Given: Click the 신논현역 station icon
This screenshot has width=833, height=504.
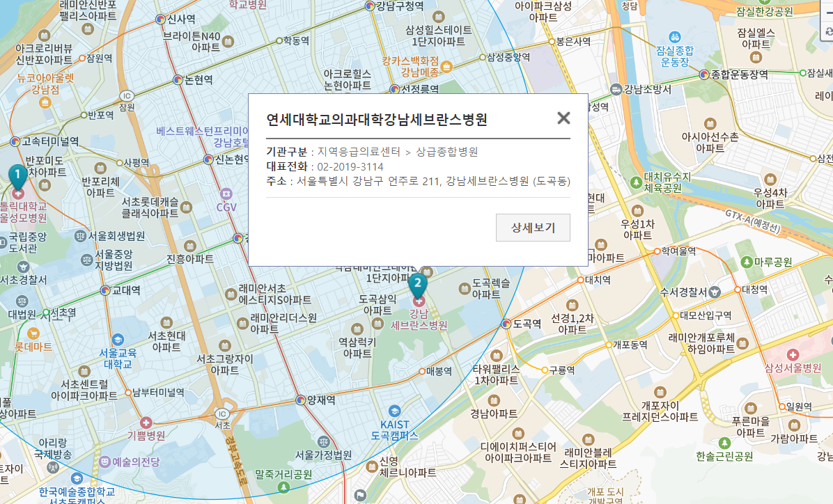Looking at the screenshot, I should pos(209,159).
